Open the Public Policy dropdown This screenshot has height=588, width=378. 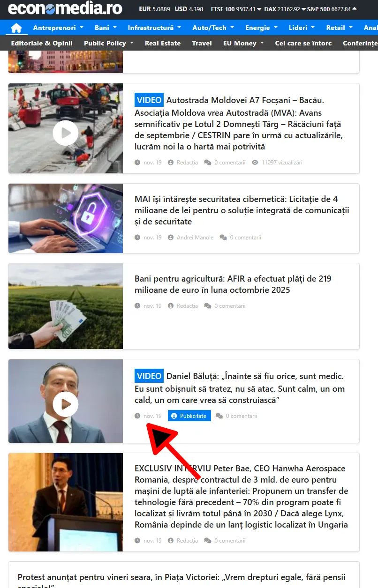(109, 43)
